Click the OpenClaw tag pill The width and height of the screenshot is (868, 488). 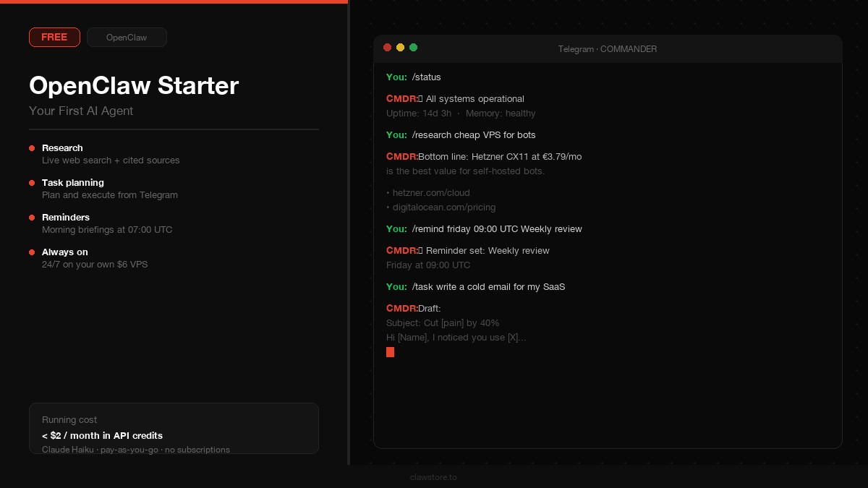[x=127, y=37]
